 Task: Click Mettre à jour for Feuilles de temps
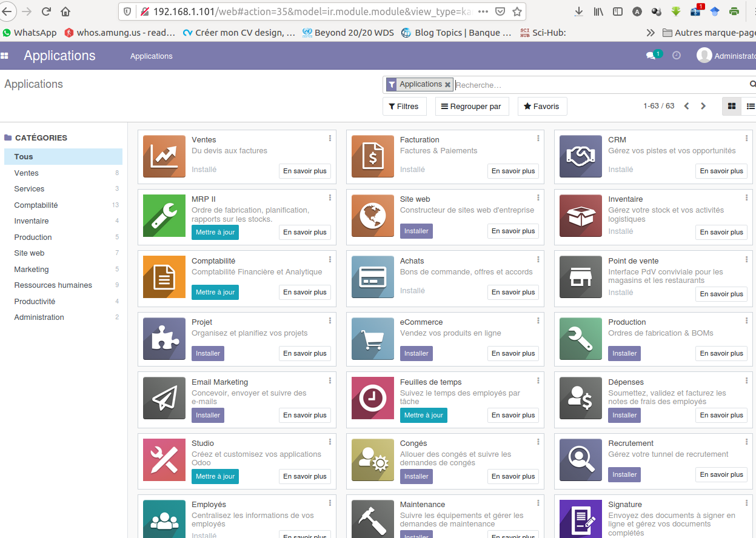coord(424,415)
